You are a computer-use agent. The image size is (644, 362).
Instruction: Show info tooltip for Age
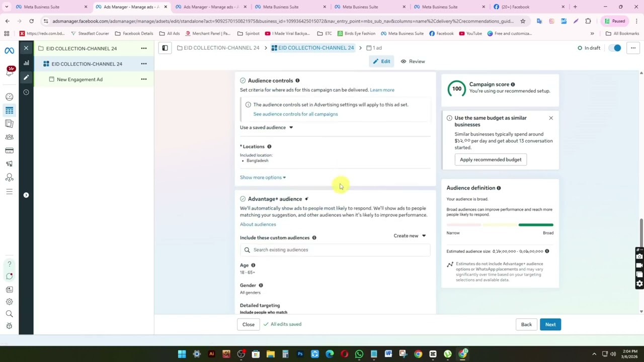[x=253, y=265]
